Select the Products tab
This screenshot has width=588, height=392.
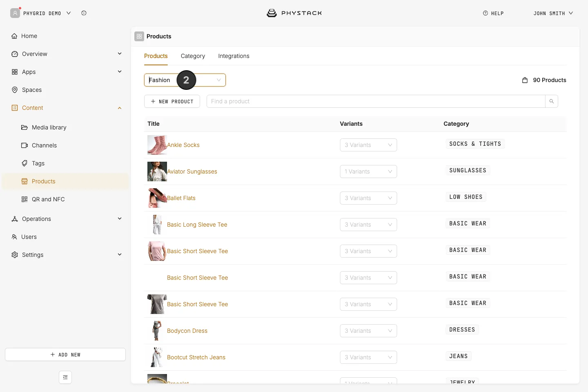pyautogui.click(x=156, y=56)
